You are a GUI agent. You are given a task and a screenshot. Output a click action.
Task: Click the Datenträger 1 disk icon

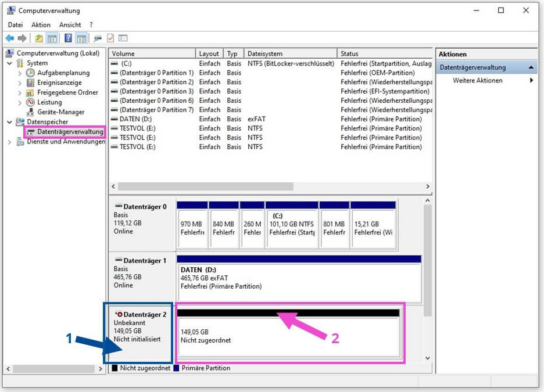[119, 260]
